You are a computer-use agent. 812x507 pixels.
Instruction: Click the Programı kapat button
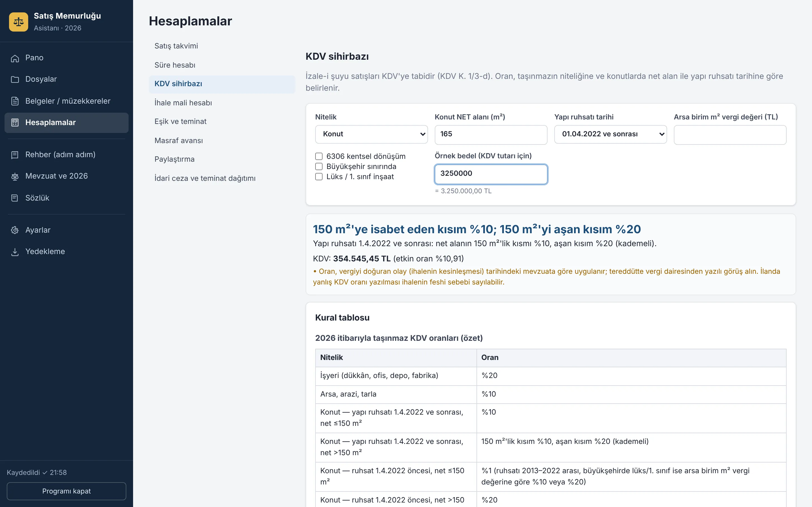pos(67,491)
